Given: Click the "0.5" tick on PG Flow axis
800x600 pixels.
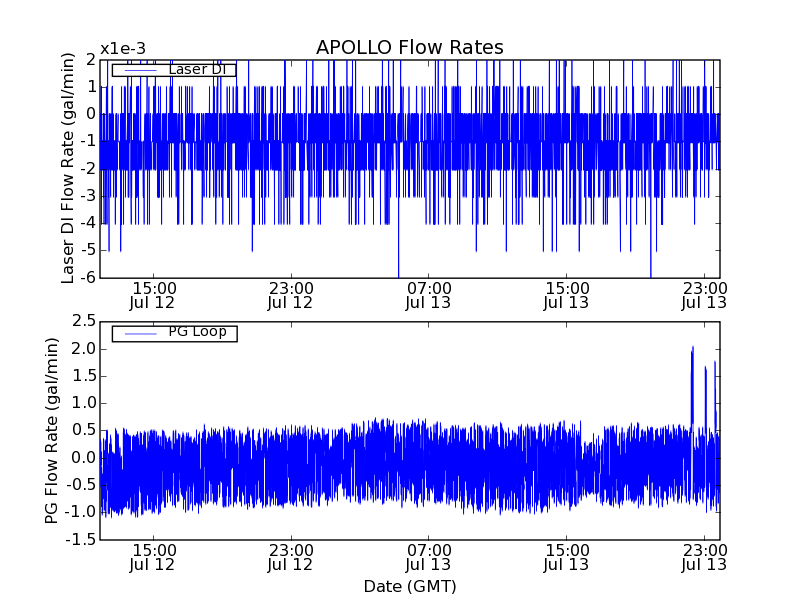Looking at the screenshot, I should [x=84, y=430].
